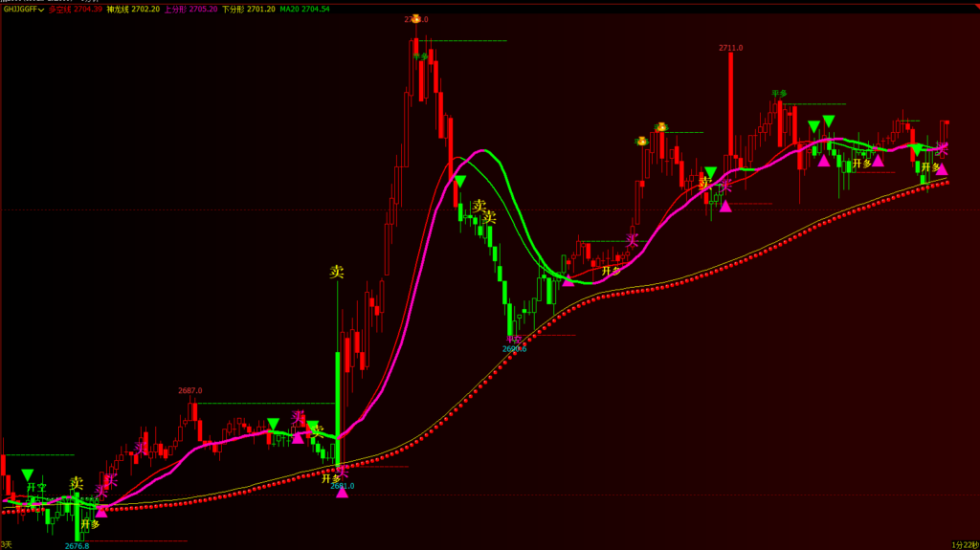Click the gold ingot icon at chart peak
The width and height of the screenshot is (980, 550).
coord(415,19)
